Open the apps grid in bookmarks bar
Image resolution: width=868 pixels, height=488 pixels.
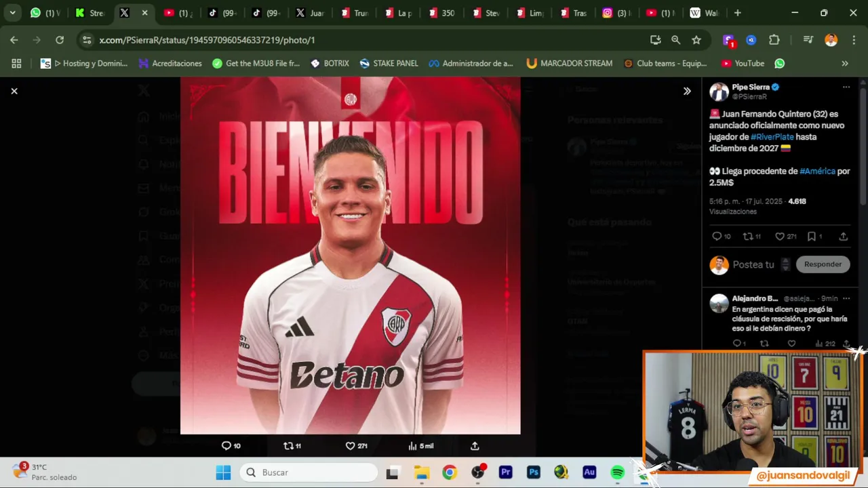[x=16, y=63]
